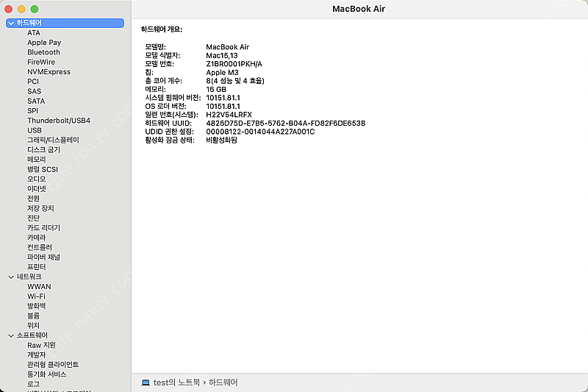Select the 네트워크 category label
The image size is (588, 392).
tap(29, 277)
